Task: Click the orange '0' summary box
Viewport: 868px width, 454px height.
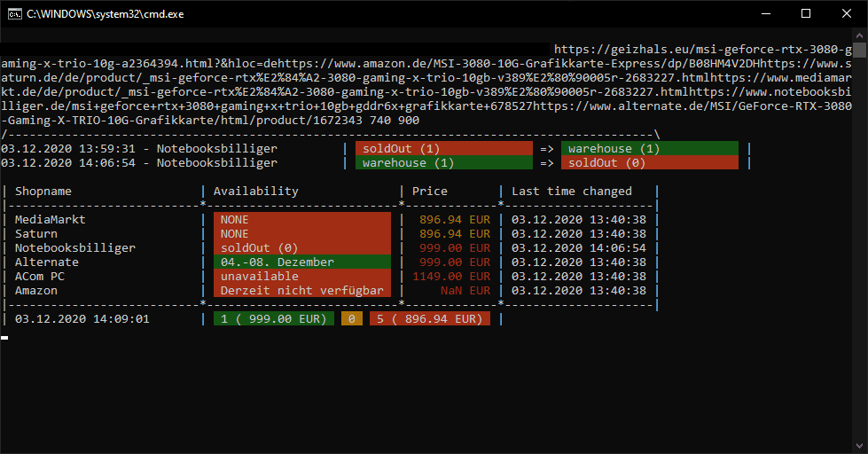Action: coord(352,319)
